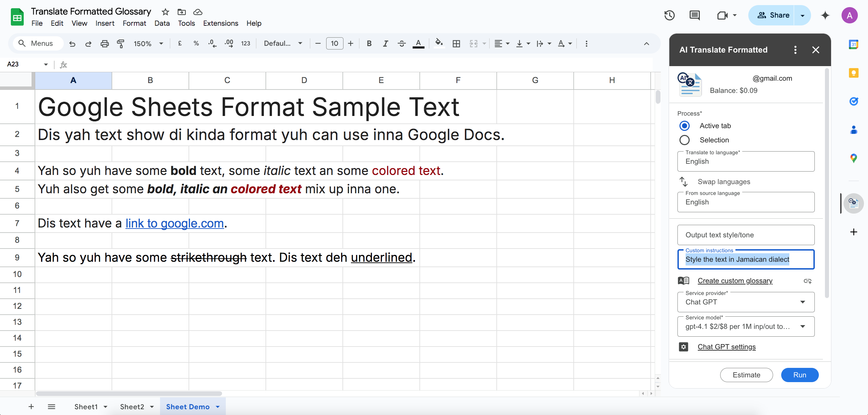
Task: Format as percent icon
Action: (x=196, y=43)
